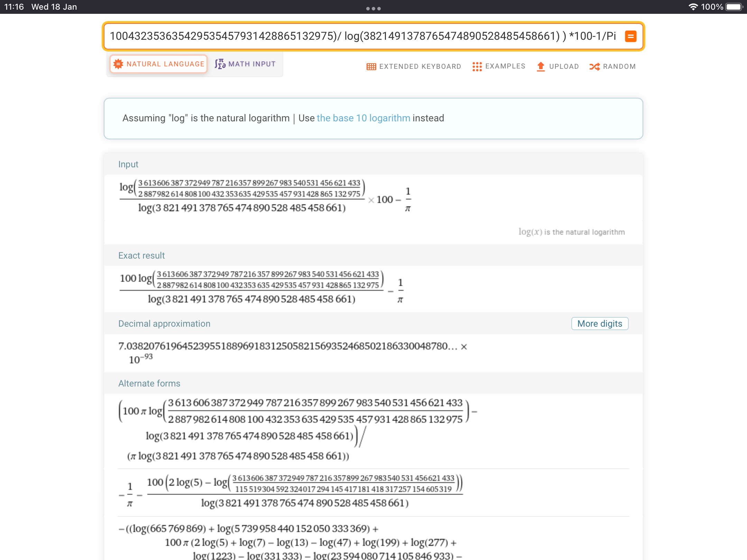
Task: Tap the battery indicator in status bar
Action: tap(734, 7)
